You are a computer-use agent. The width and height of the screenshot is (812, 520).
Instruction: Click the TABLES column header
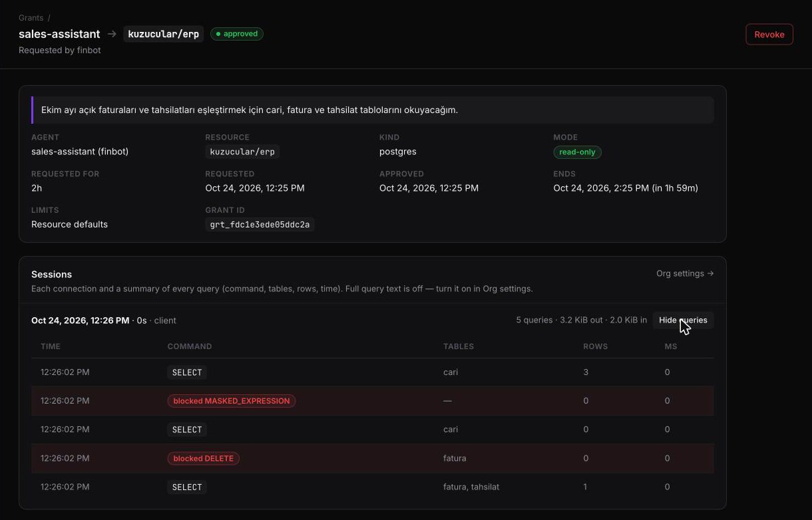click(x=459, y=346)
